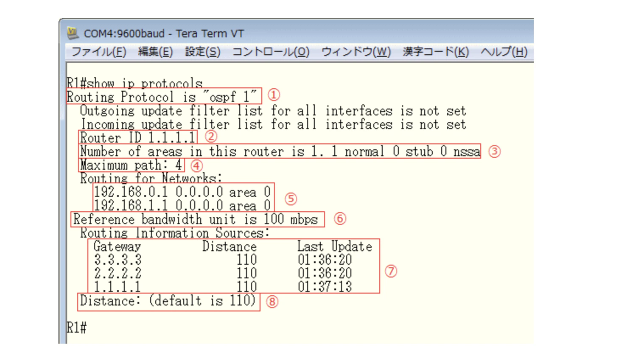Click the '192.168.1.1 0.0.0.0 area 0' line
644x364 pixels.
coord(182,205)
